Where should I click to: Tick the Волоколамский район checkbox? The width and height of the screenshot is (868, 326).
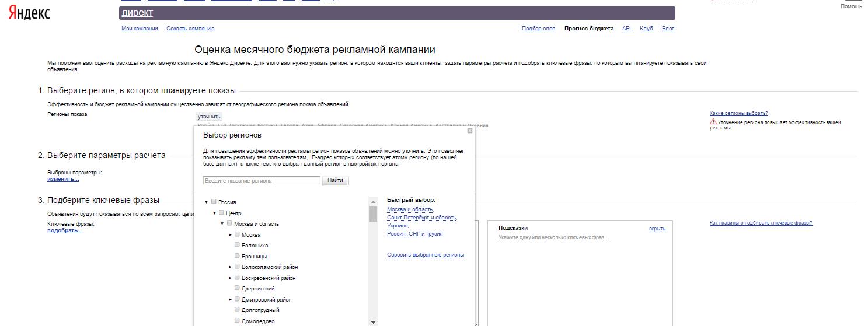237,267
